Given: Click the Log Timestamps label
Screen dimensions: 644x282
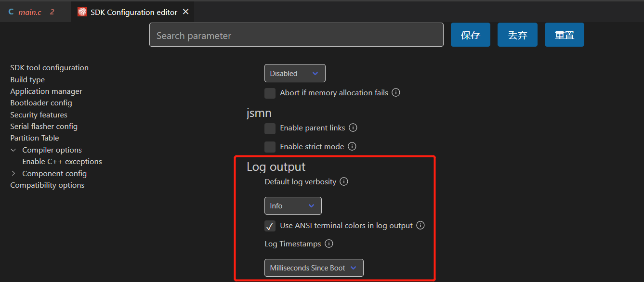Looking at the screenshot, I should (293, 244).
